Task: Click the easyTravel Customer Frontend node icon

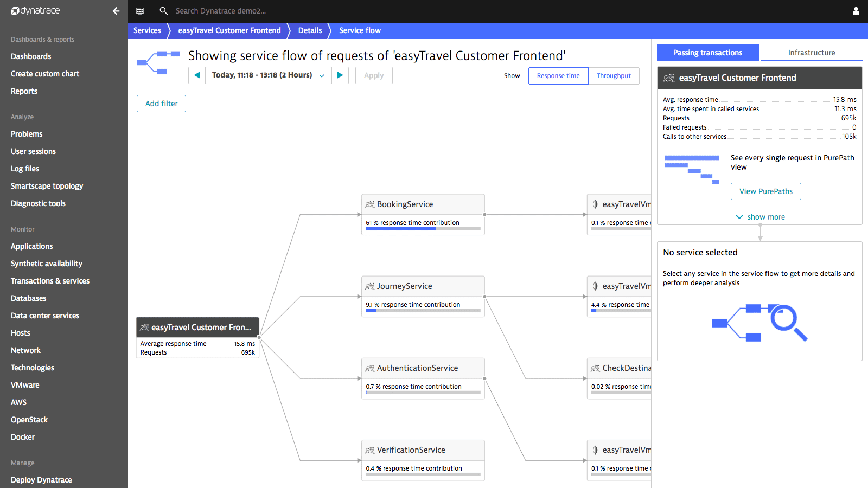Action: click(x=144, y=328)
